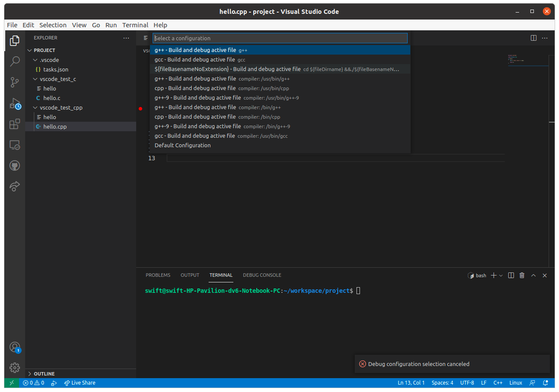Screen dimensions: 559x392
Task: Split the editor right
Action: point(534,38)
